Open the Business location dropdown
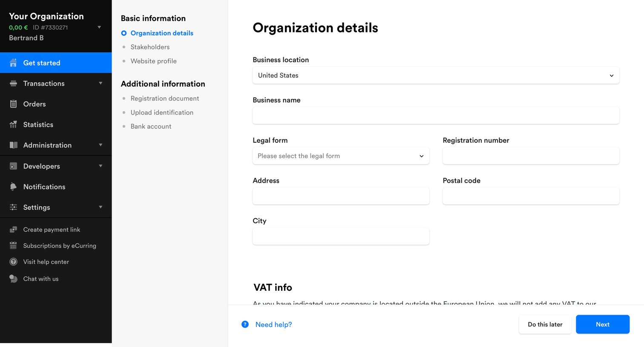Screen dimensions: 644x347 436,75
